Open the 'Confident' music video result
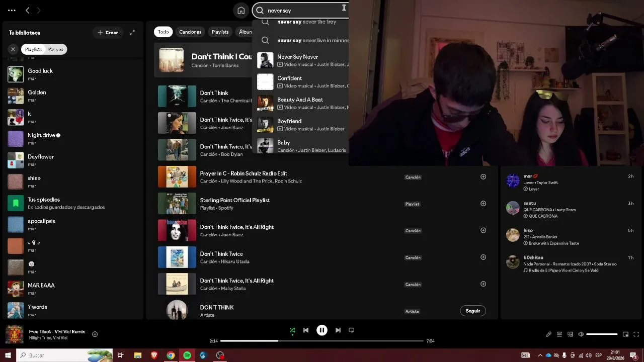Screen dimensions: 644x362 (x=302, y=82)
